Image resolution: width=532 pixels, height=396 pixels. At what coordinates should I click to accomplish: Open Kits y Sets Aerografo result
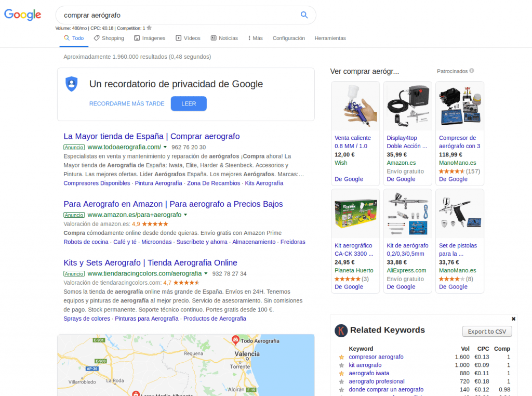click(x=150, y=262)
